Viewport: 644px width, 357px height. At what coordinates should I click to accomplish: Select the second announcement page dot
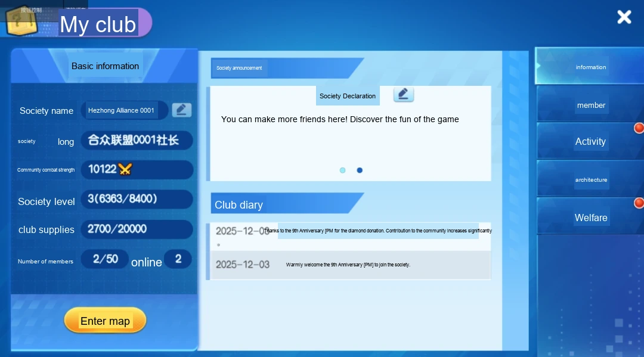[x=360, y=170]
